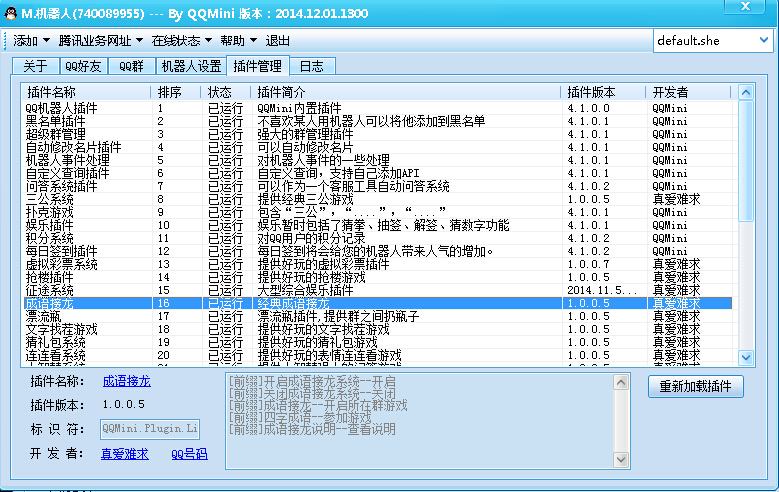This screenshot has height=492, width=779.
Task: Select the 猜礼包系统 row
Action: (378, 342)
